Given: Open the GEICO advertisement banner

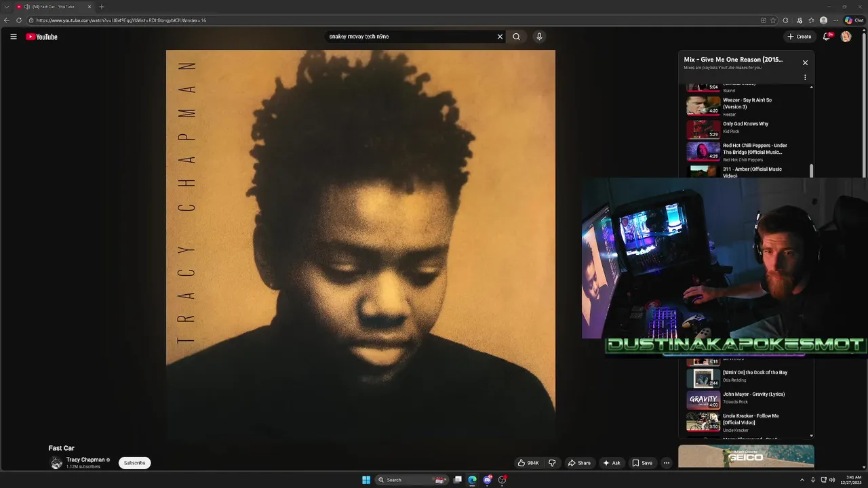Looking at the screenshot, I should pos(746,456).
